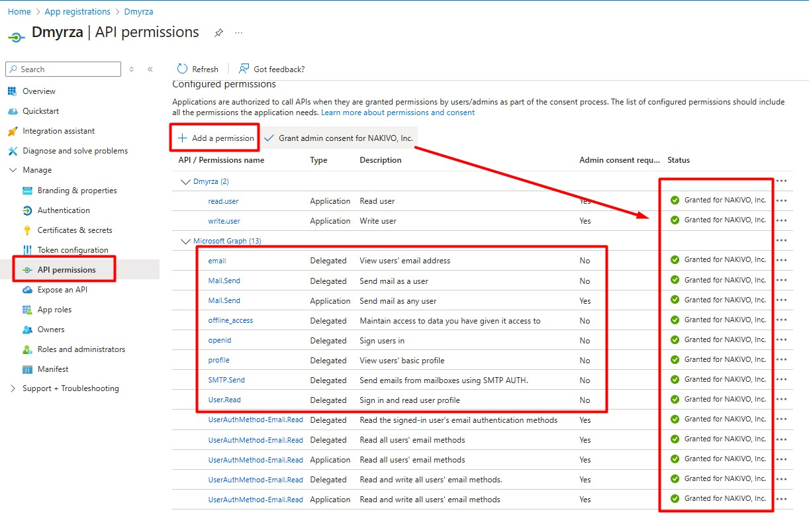Image resolution: width=809 pixels, height=532 pixels.
Task: Click Add a permission button
Action: (x=215, y=138)
